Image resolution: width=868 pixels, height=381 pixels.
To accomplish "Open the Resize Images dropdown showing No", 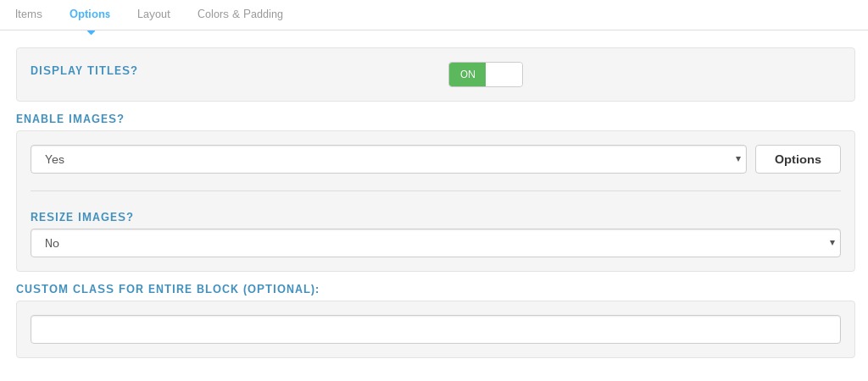I will 435,243.
